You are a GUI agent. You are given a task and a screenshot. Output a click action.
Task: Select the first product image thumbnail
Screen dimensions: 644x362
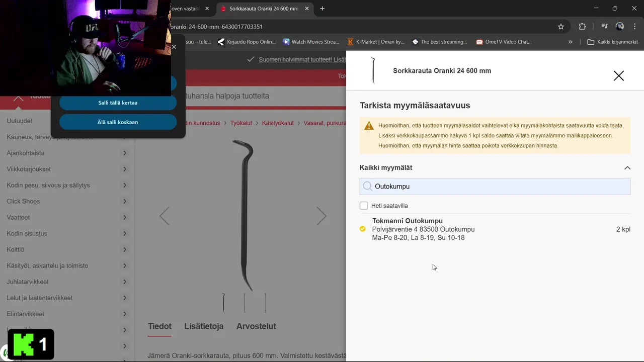pyautogui.click(x=224, y=303)
